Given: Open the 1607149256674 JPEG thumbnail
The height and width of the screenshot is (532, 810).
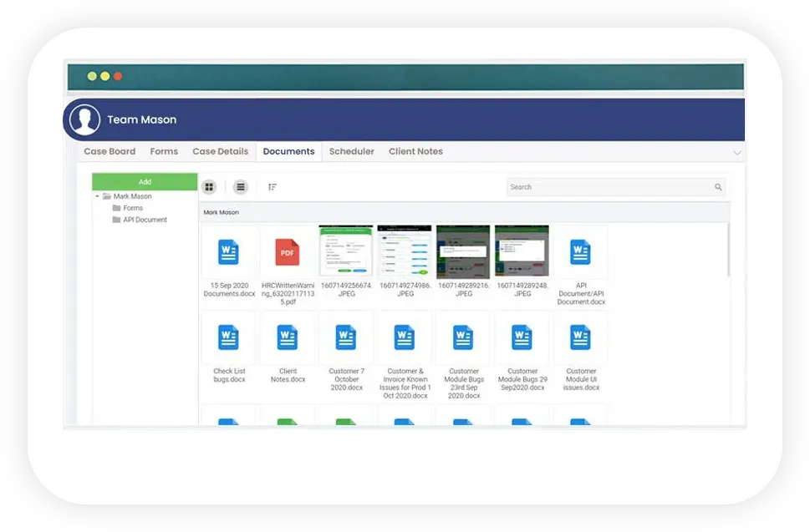Looking at the screenshot, I should coord(346,251).
